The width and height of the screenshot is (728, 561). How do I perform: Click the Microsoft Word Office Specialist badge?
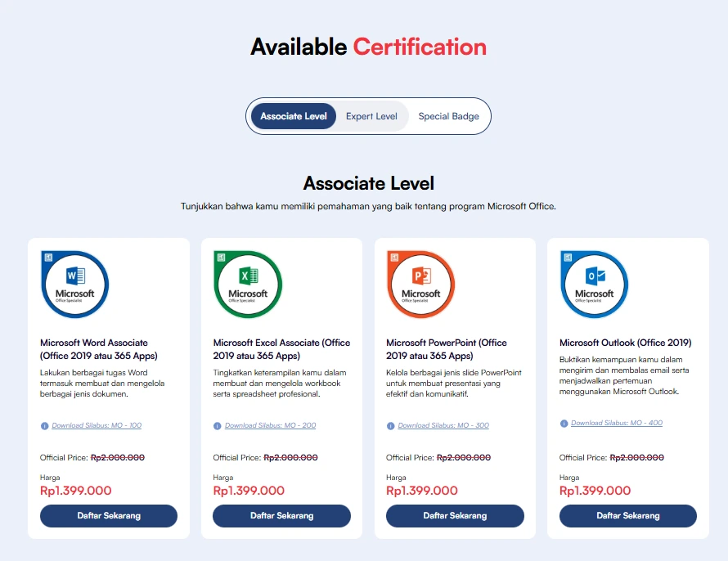74,284
